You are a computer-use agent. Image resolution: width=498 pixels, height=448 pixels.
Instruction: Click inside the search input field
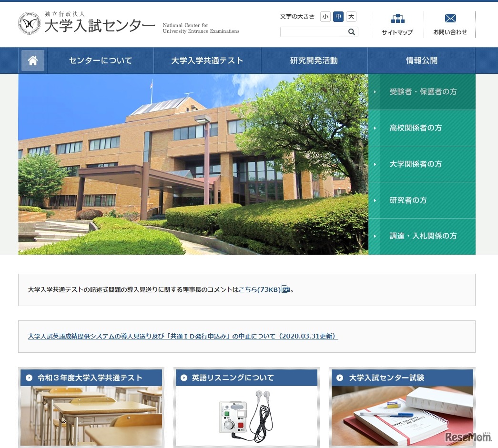(x=315, y=32)
